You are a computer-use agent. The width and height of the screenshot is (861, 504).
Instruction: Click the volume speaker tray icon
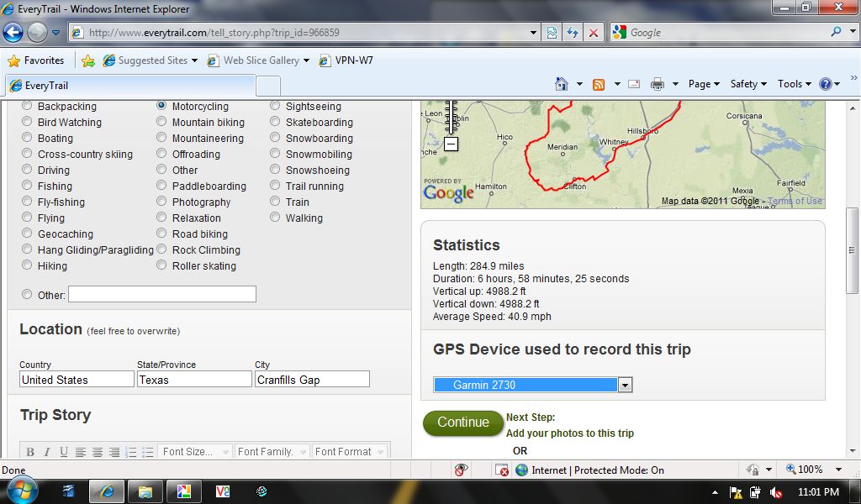(776, 492)
